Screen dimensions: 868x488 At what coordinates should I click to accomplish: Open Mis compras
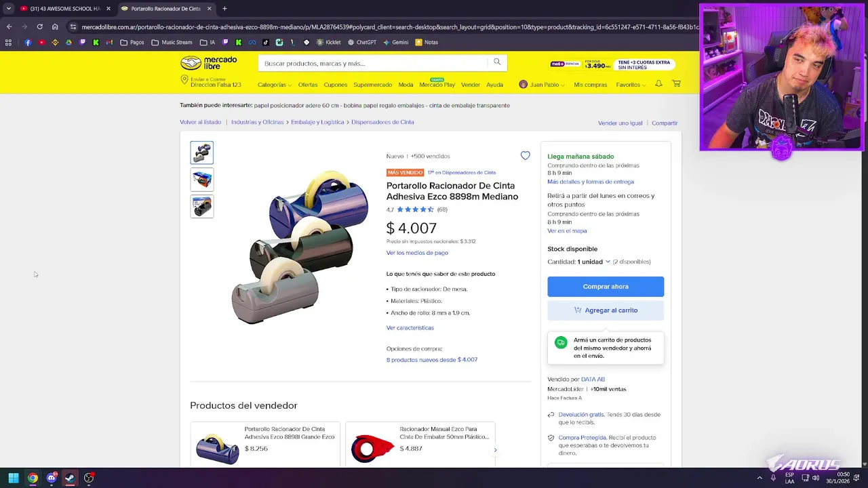(x=591, y=85)
